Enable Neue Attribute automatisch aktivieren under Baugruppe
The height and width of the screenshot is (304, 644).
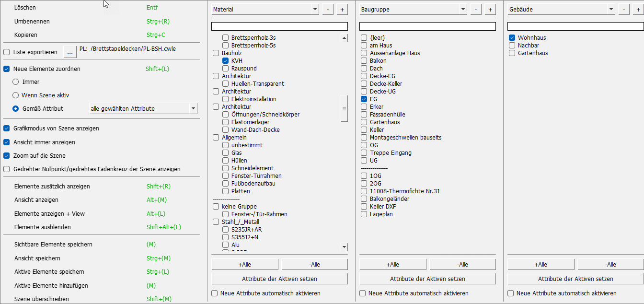click(363, 293)
